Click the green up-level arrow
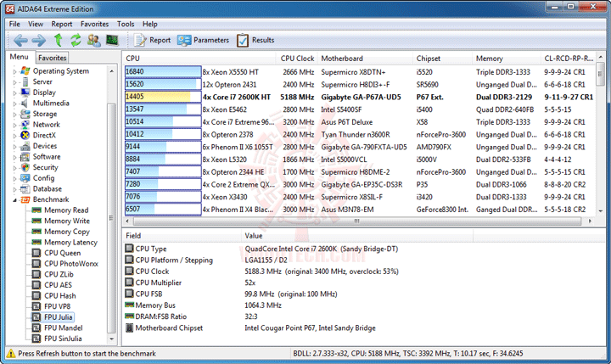The width and height of the screenshot is (611, 364). coord(58,40)
